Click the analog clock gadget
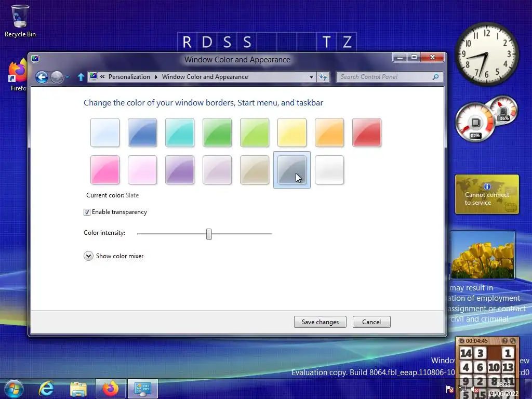 [486, 54]
